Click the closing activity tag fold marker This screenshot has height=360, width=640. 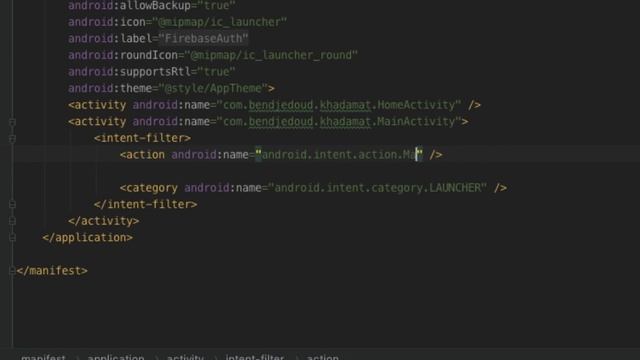(x=12, y=221)
